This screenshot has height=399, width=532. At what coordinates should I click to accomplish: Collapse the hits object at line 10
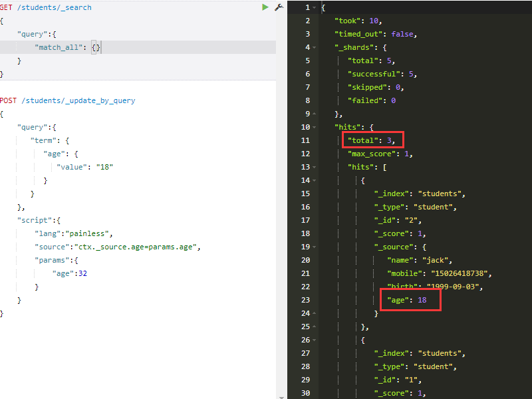click(313, 126)
